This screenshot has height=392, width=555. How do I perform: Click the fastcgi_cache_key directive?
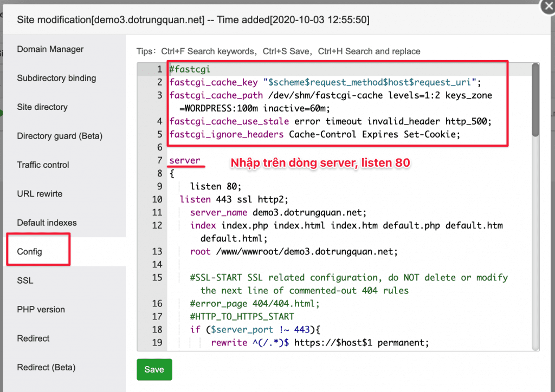coord(214,82)
